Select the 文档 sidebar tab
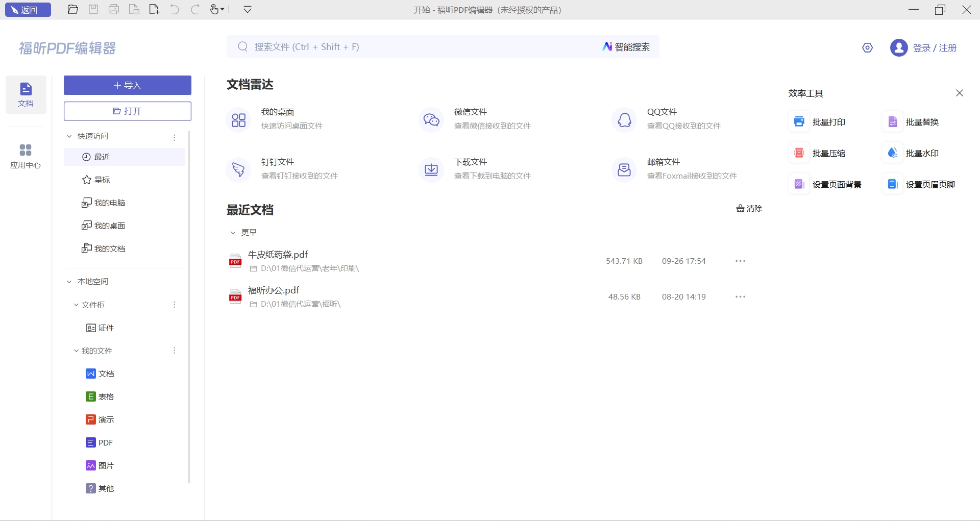Image resolution: width=980 pixels, height=521 pixels. coord(26,94)
